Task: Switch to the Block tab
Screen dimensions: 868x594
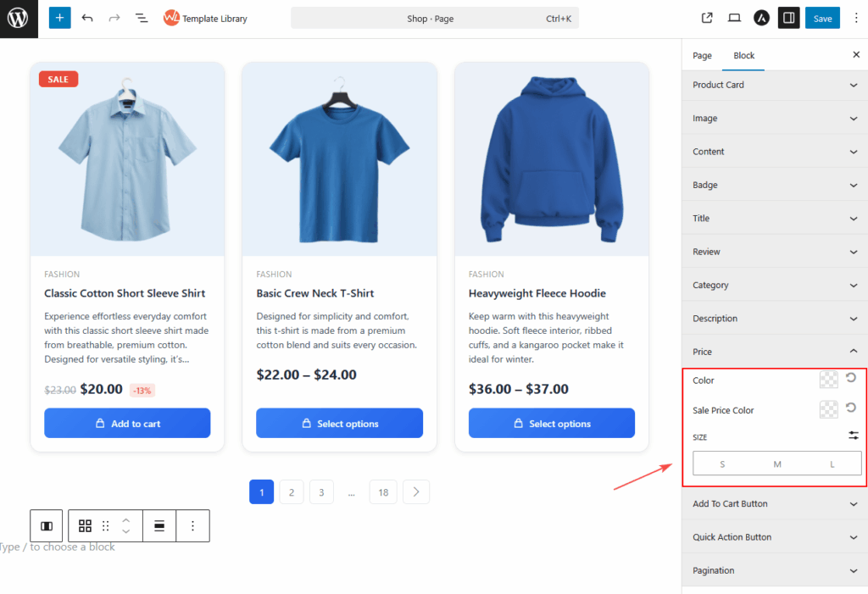Action: (x=743, y=55)
